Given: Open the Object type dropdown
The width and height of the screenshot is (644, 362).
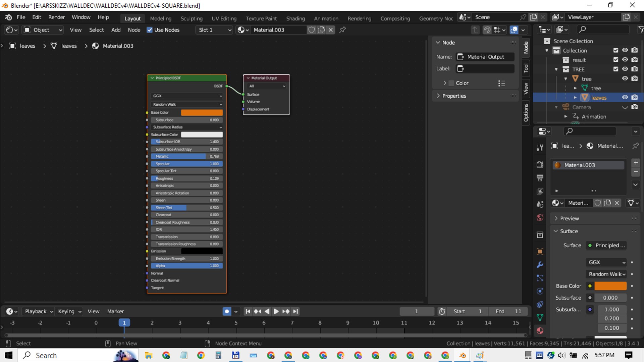Looking at the screenshot, I should click(43, 30).
